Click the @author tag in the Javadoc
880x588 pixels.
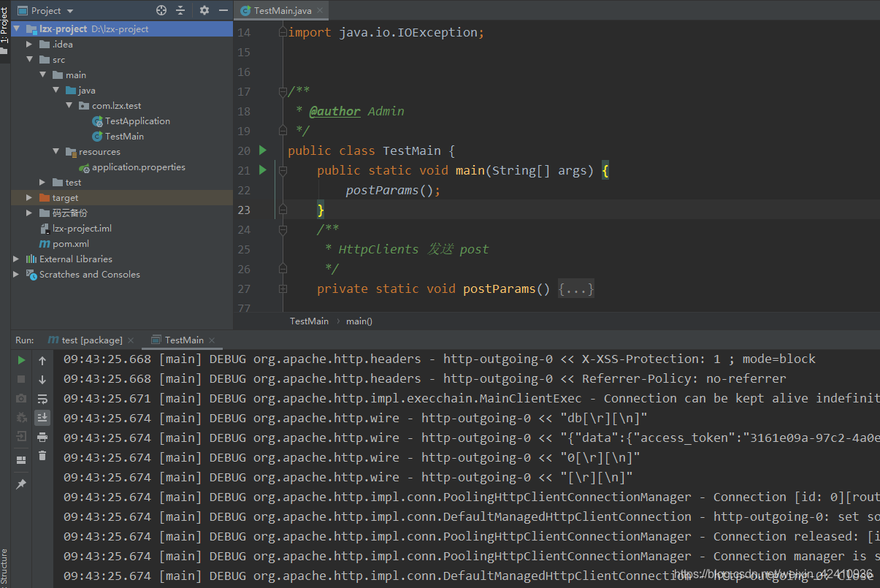click(x=334, y=111)
